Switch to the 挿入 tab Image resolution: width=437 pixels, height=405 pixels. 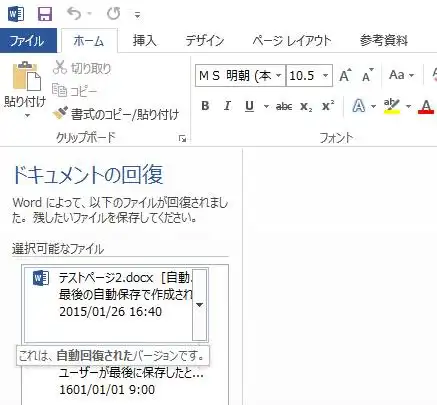pos(145,41)
